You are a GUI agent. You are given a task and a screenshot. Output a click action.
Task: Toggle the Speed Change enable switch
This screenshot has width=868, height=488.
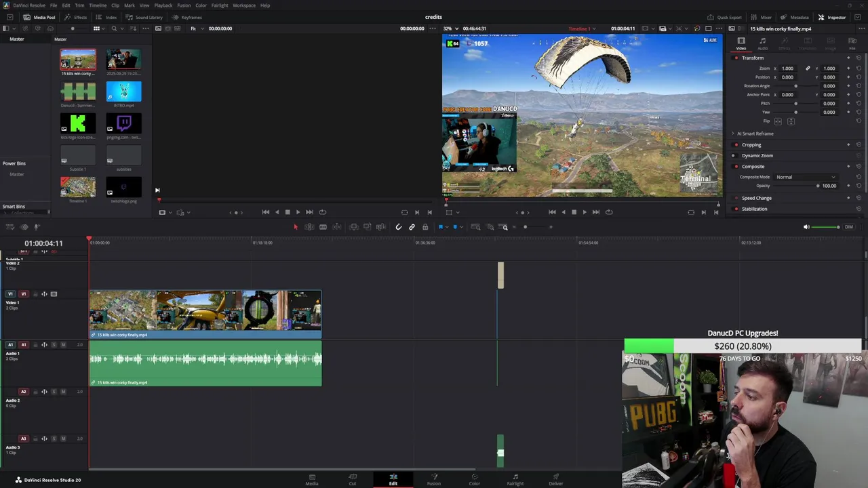pos(736,198)
